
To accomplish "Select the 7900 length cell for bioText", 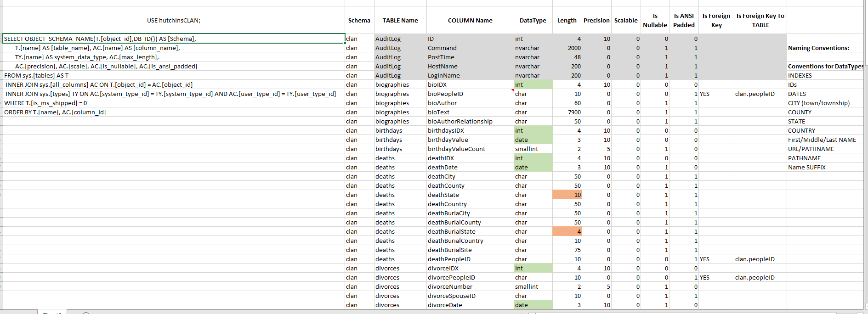I will coord(567,112).
